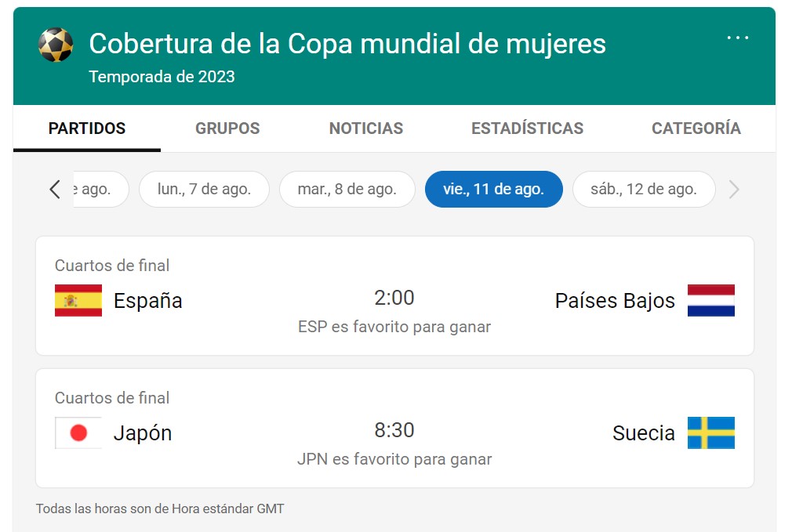Click the soccer ball icon in header
This screenshot has height=532, width=803.
click(56, 45)
